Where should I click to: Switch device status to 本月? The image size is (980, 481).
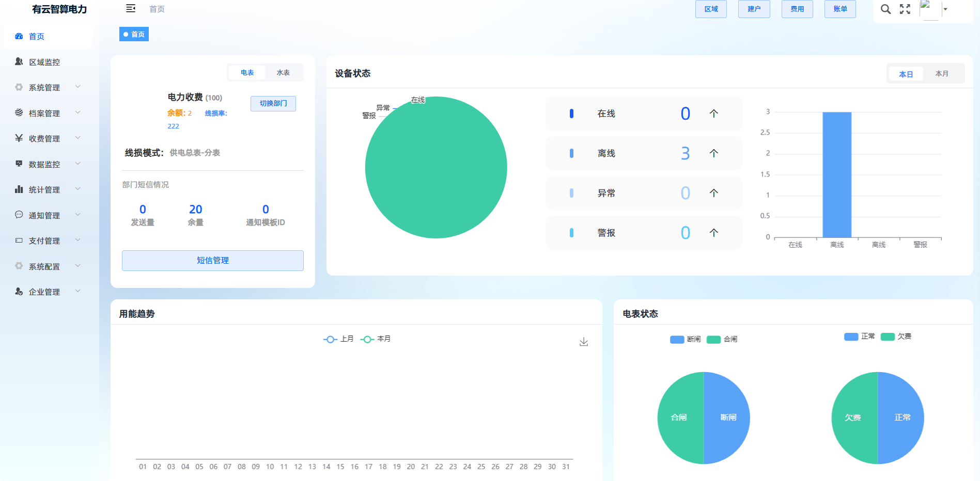(x=941, y=74)
